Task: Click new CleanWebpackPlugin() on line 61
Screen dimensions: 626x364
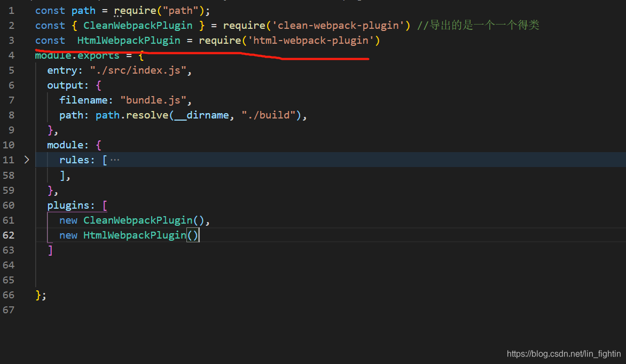Action: click(132, 220)
